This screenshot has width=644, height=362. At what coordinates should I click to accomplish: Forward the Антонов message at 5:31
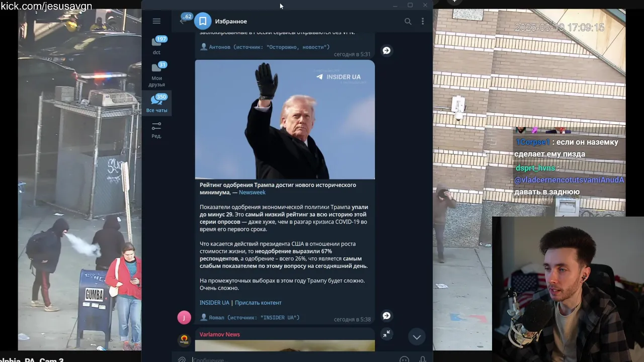click(386, 50)
